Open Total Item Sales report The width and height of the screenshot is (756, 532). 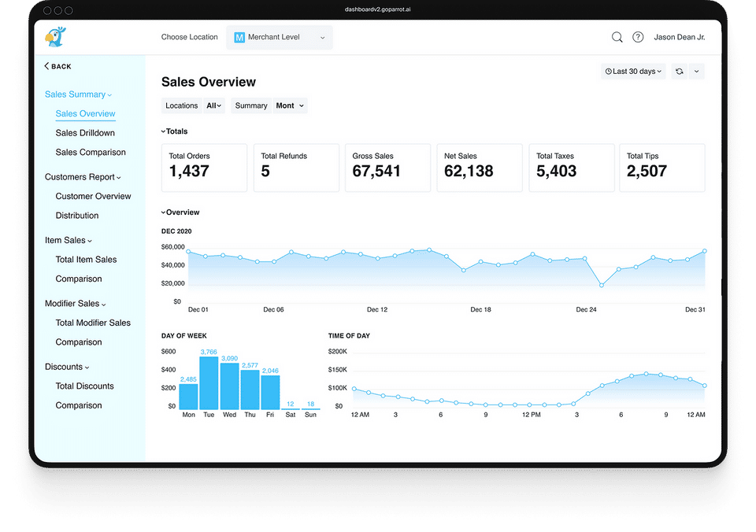tap(86, 259)
